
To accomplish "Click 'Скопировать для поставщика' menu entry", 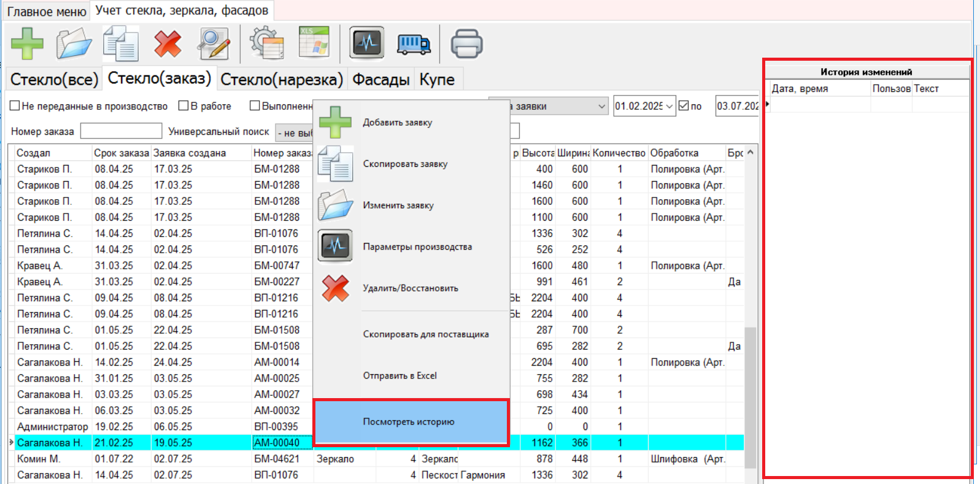I will (x=426, y=334).
